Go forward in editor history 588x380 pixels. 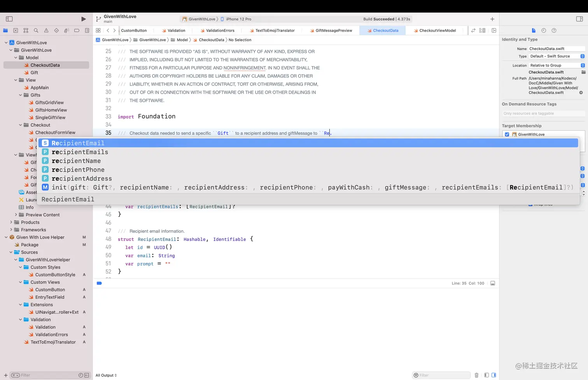[x=114, y=30]
